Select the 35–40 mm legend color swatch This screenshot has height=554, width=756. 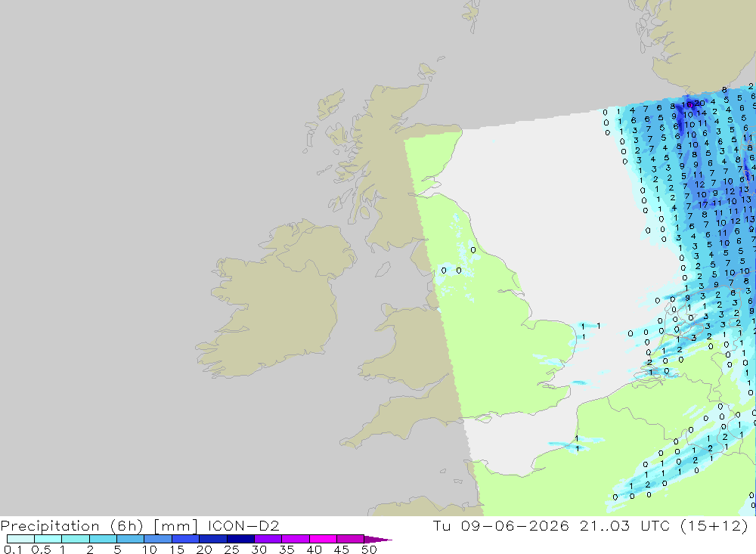[296, 539]
